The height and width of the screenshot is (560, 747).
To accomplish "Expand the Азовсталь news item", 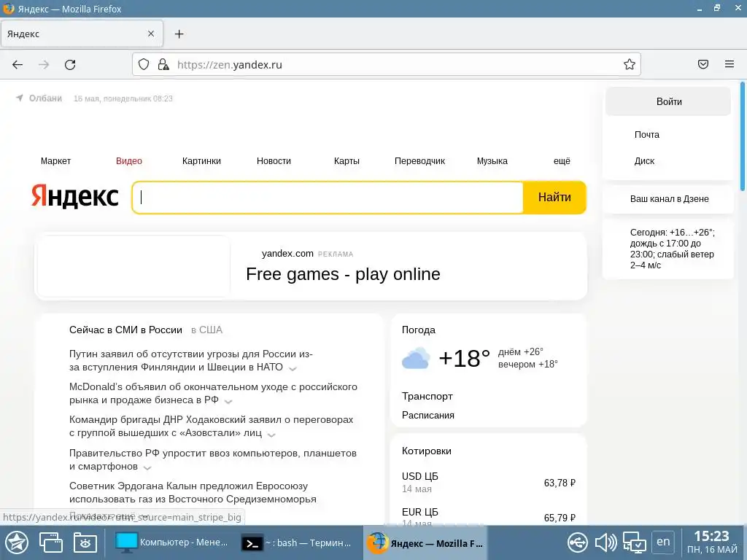I will [271, 435].
